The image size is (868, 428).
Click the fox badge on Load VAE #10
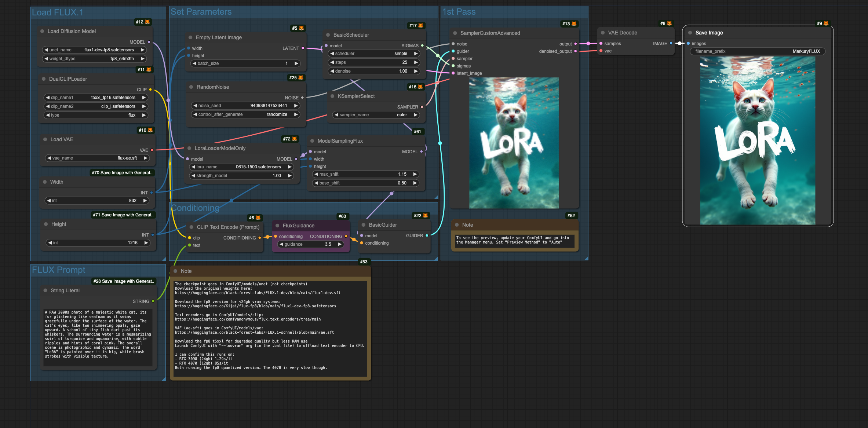(x=150, y=130)
